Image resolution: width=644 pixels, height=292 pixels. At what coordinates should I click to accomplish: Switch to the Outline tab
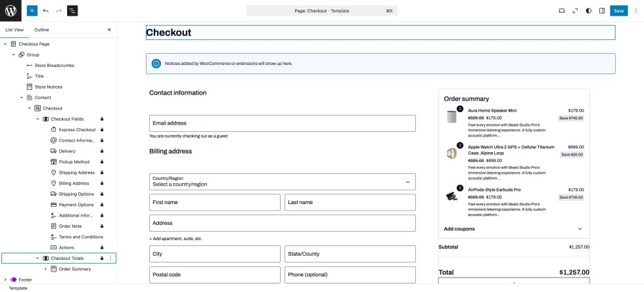click(41, 30)
